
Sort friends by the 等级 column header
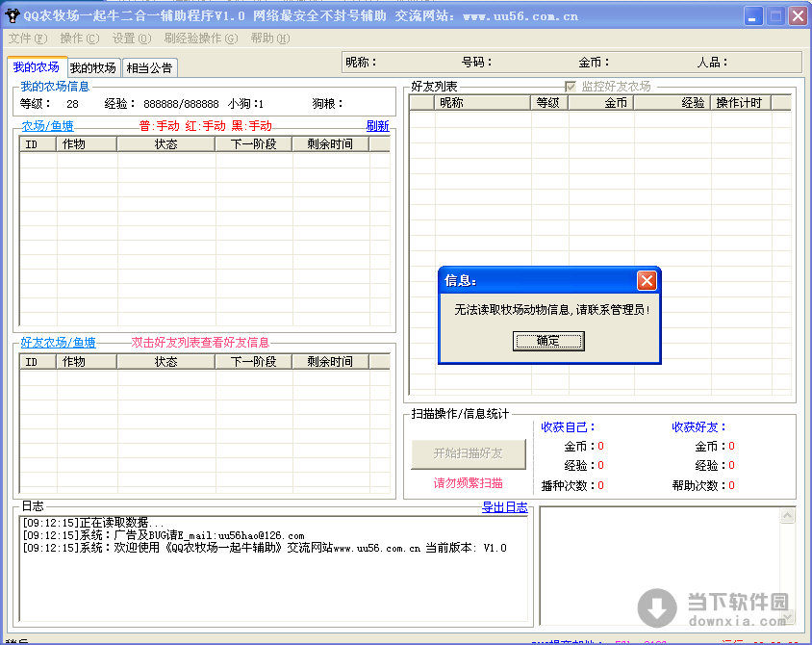549,103
